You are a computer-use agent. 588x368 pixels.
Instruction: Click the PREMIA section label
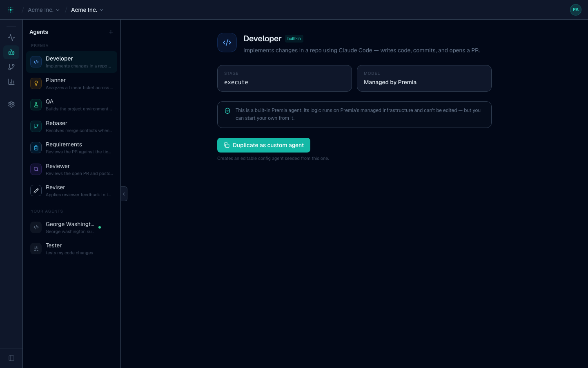40,46
